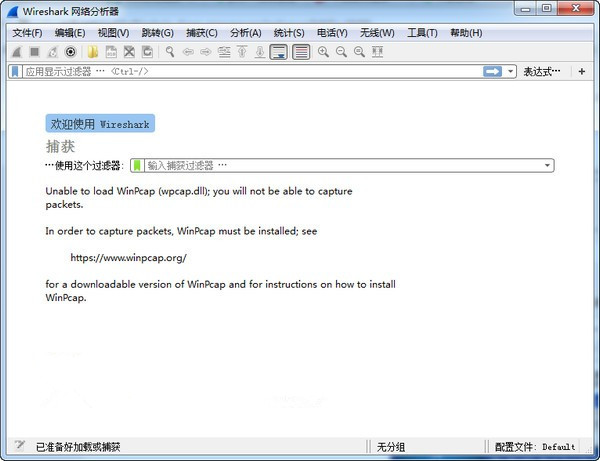Go forward to the next packet (right arrow)
This screenshot has width=600, height=461.
[206, 52]
